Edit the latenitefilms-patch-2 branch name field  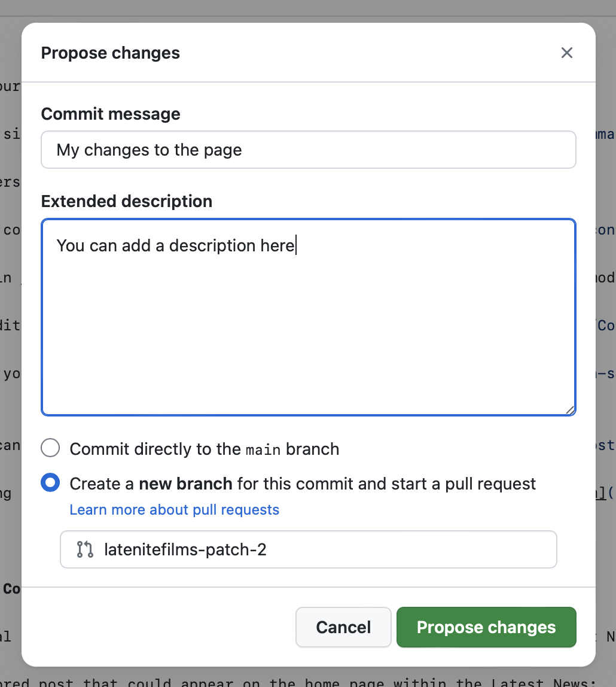(323, 549)
